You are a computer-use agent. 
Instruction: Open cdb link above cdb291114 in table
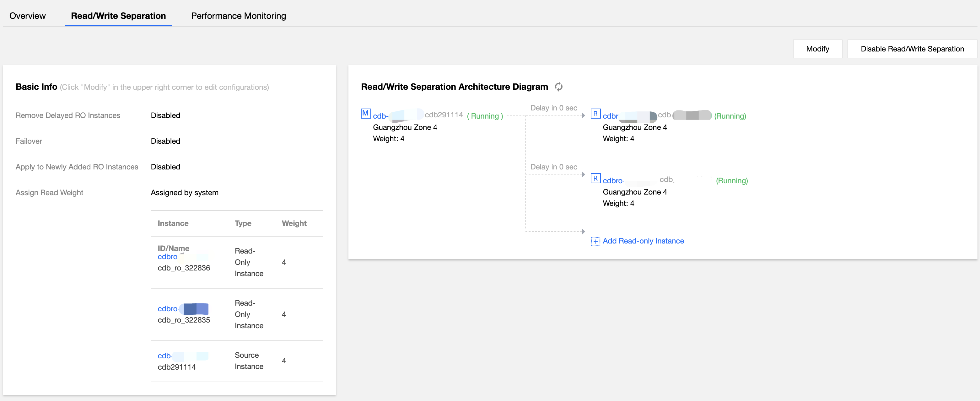(x=164, y=356)
